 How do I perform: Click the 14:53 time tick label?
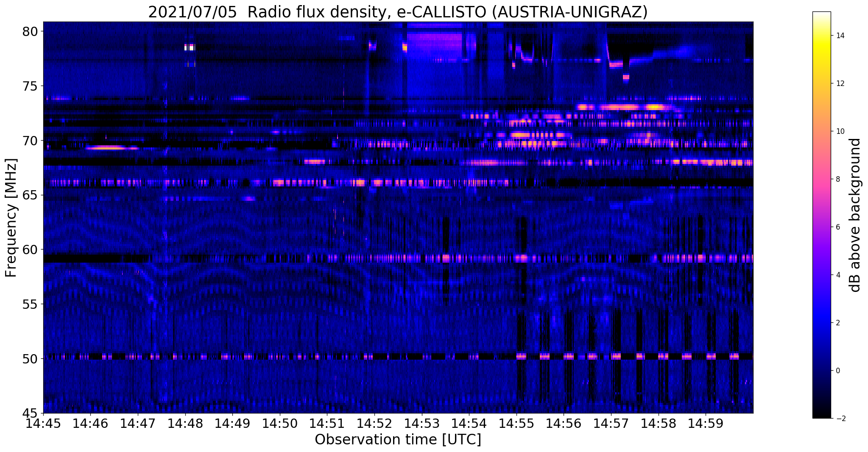coord(422,423)
